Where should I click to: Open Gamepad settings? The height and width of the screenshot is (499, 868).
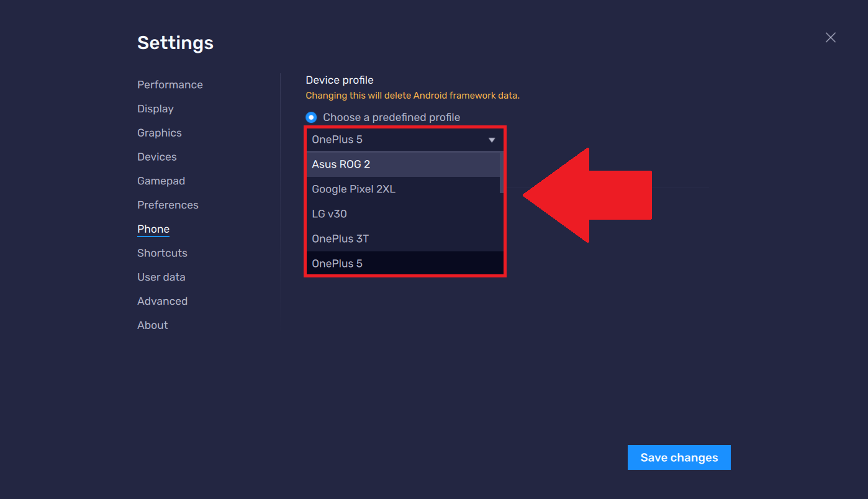pos(161,181)
